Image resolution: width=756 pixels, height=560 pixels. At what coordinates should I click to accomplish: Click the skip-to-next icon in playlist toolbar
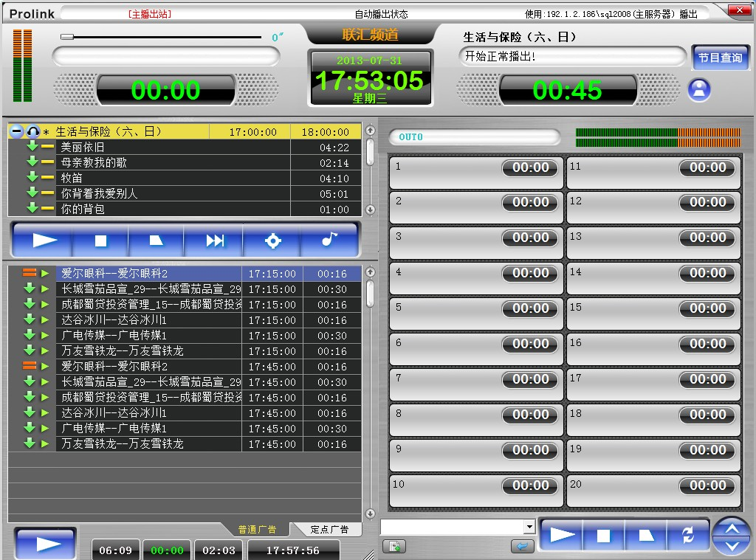[x=215, y=241]
